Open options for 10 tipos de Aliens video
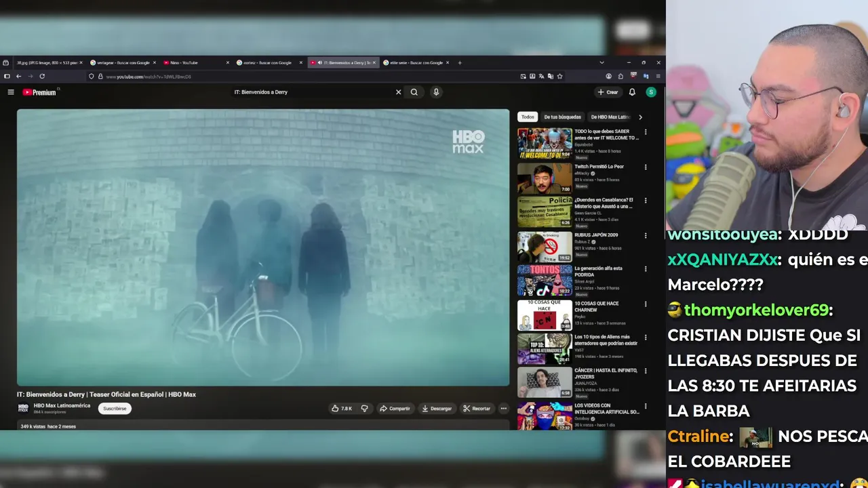This screenshot has height=488, width=868. pos(645,338)
